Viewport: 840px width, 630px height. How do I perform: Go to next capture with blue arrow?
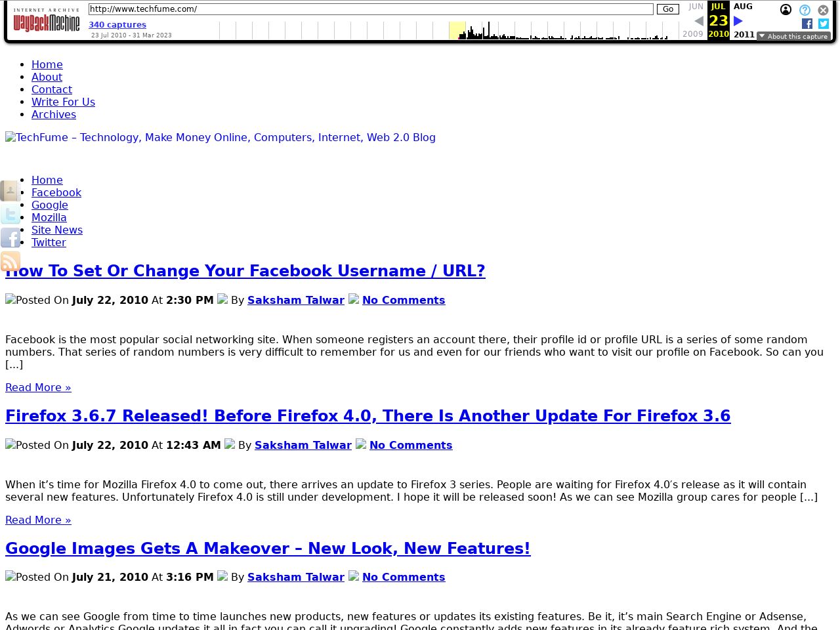pyautogui.click(x=738, y=21)
